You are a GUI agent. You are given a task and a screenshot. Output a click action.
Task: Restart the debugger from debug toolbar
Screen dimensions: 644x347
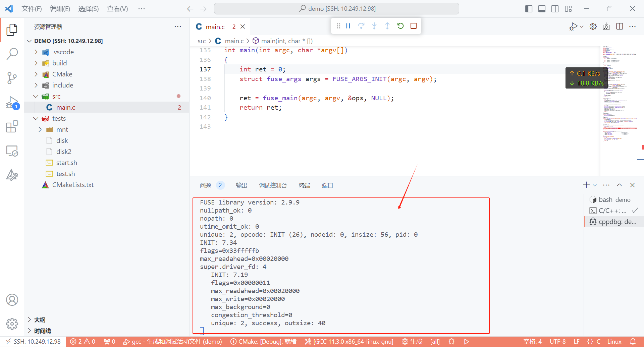pyautogui.click(x=400, y=26)
